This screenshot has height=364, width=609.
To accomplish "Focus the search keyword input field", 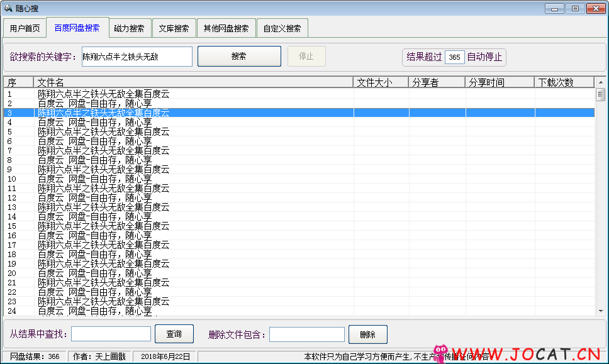I will [x=137, y=57].
